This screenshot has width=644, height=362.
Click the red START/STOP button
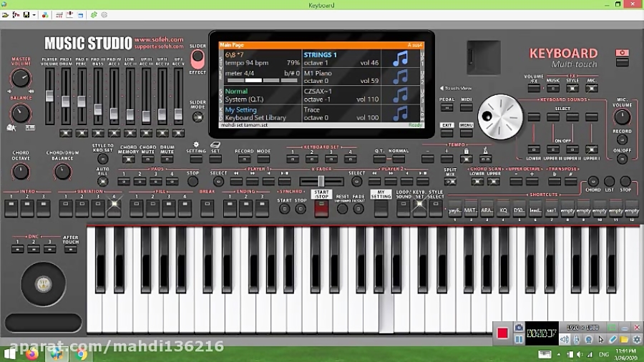[x=321, y=208]
